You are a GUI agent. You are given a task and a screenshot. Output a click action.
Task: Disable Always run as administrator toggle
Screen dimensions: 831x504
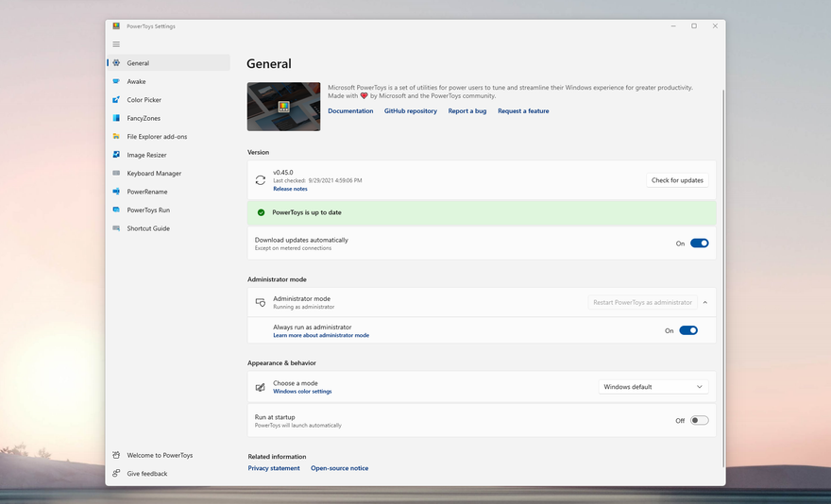point(688,330)
